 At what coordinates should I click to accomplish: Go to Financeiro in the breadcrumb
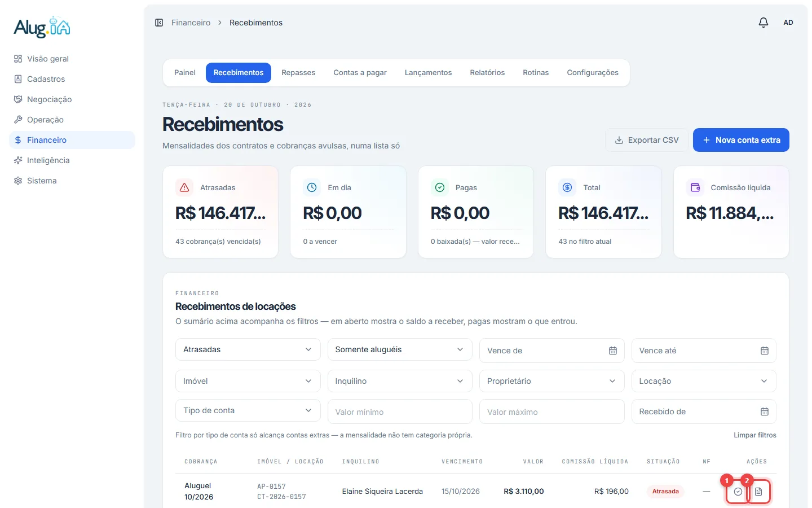[x=191, y=23]
